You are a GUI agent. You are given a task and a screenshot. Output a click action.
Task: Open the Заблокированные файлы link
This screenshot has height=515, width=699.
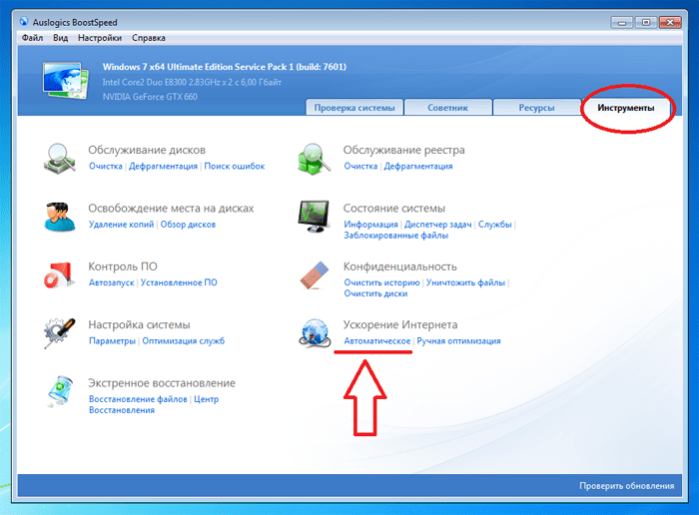pos(396,235)
